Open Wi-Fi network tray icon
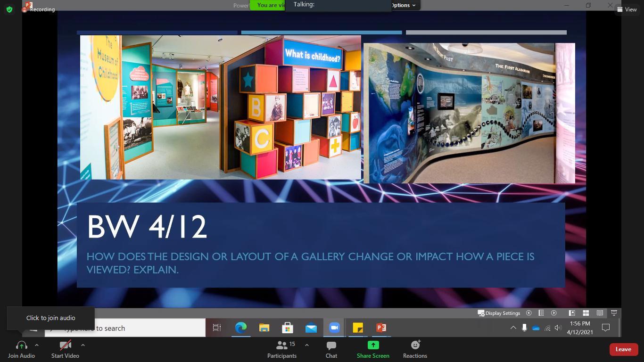The image size is (644, 362). tap(547, 328)
